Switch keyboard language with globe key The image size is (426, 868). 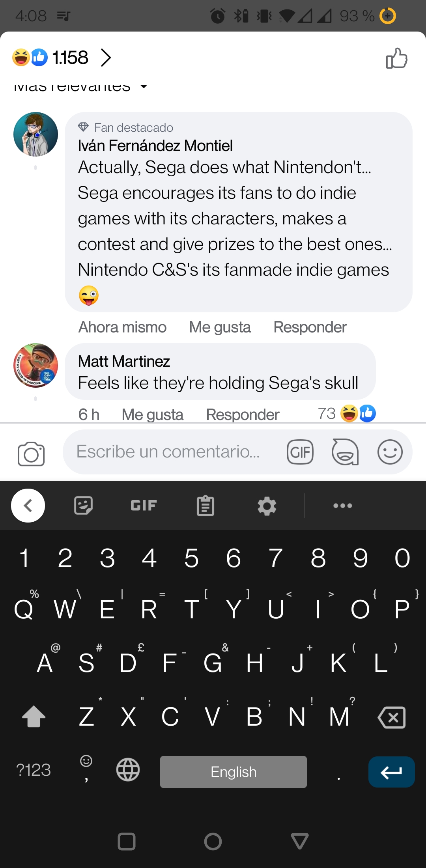pyautogui.click(x=128, y=769)
